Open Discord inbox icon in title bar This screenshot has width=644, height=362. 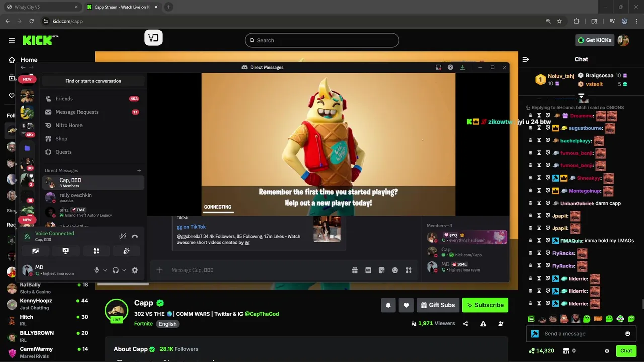click(x=438, y=67)
